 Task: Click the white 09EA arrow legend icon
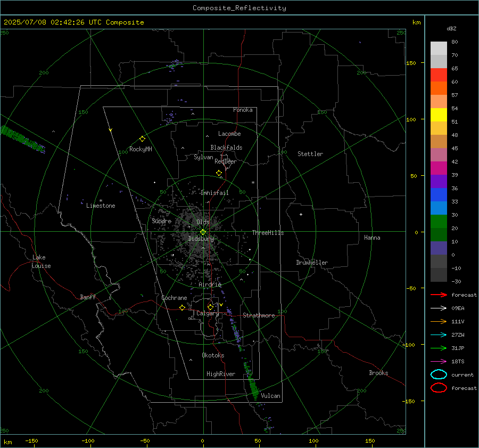coord(439,308)
